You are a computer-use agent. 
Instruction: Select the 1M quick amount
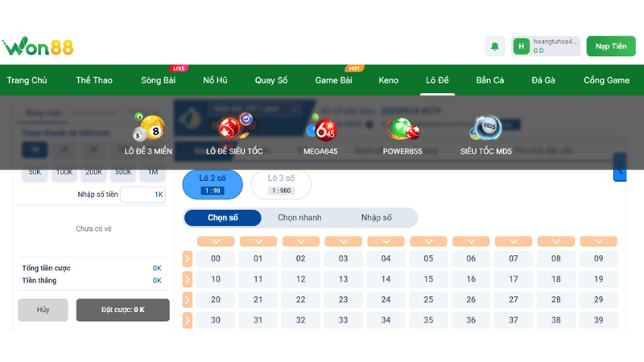pyautogui.click(x=153, y=172)
